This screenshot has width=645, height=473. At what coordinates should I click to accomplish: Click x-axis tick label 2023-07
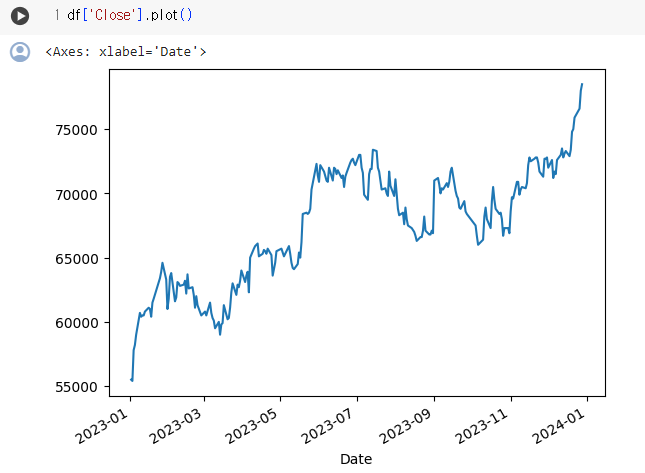tap(328, 426)
